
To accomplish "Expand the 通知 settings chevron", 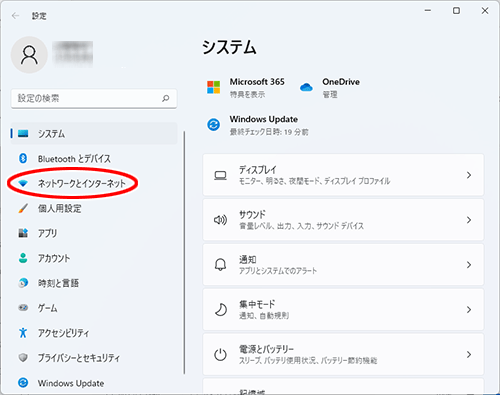I will (x=469, y=265).
